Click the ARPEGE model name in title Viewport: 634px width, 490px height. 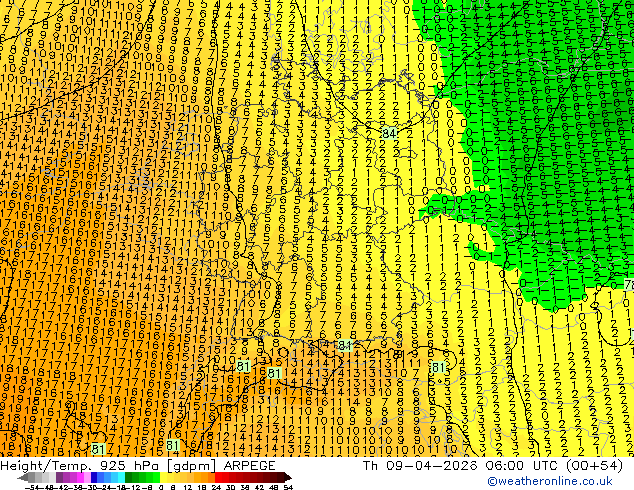click(x=249, y=466)
